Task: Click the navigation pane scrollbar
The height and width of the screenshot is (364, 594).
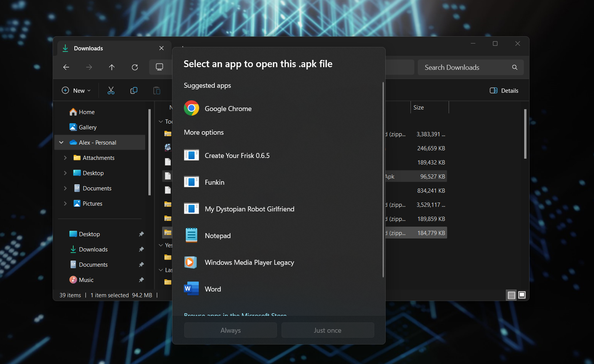Action: pyautogui.click(x=150, y=152)
